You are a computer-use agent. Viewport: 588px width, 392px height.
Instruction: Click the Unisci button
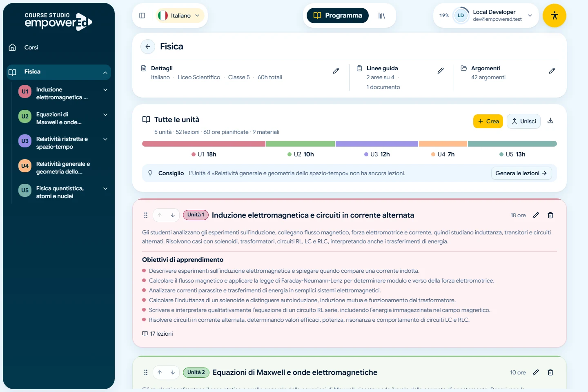523,121
